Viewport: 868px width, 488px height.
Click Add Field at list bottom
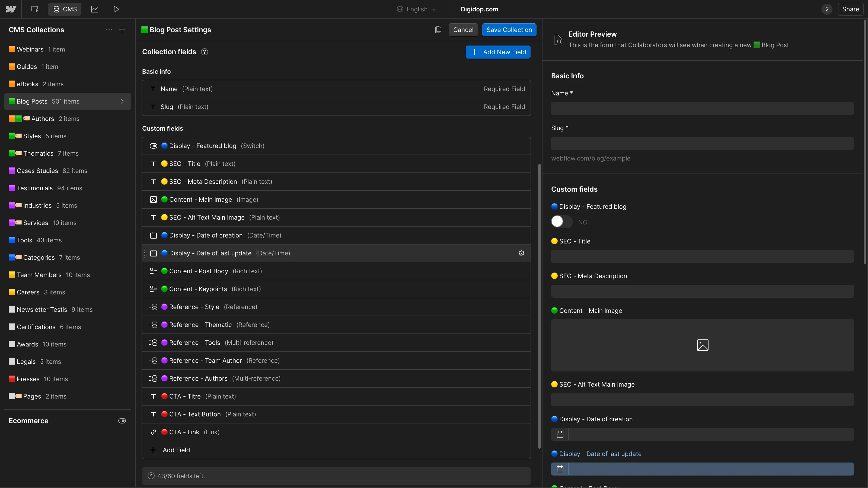pyautogui.click(x=336, y=450)
